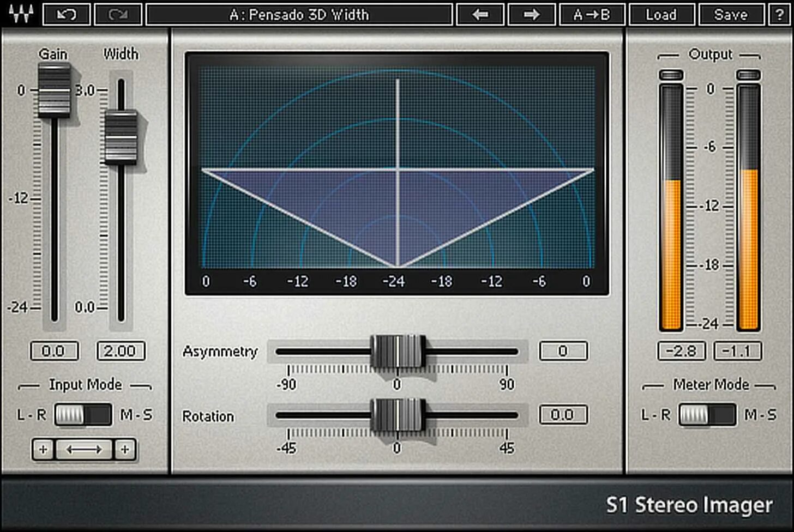Click the right output peak value -1.1
The height and width of the screenshot is (532, 794).
[x=738, y=351]
